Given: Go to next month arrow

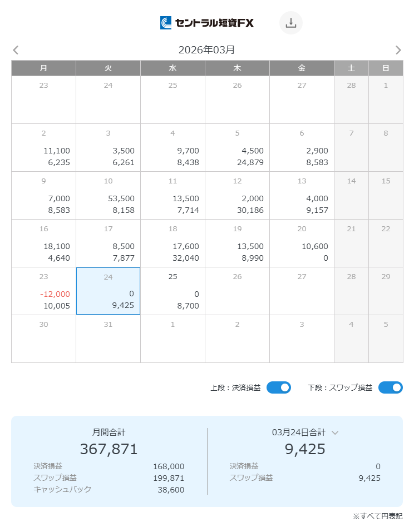Looking at the screenshot, I should click(398, 50).
